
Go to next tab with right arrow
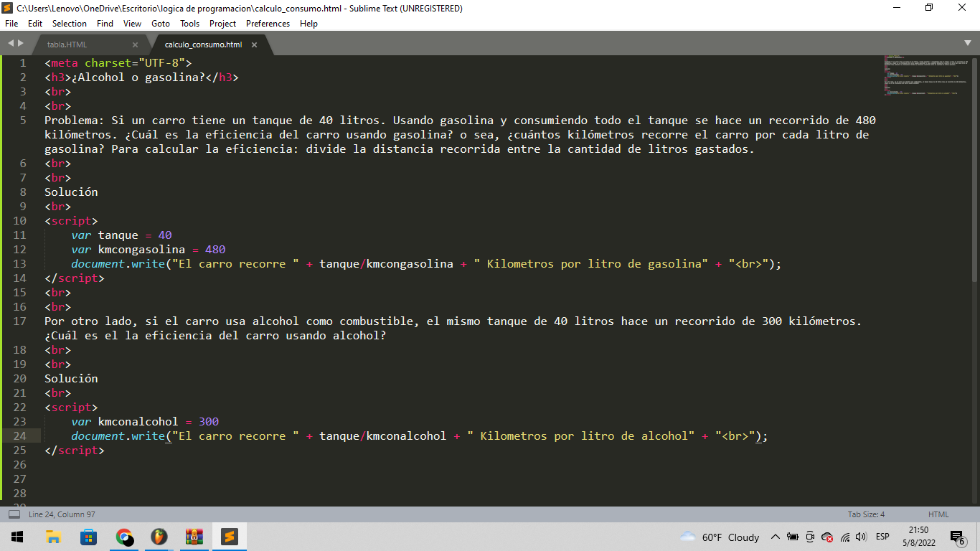point(20,44)
